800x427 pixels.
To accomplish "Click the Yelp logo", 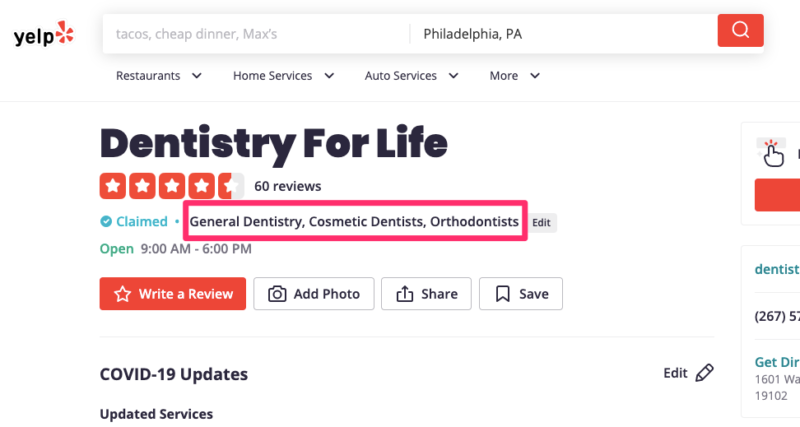I will click(x=44, y=35).
